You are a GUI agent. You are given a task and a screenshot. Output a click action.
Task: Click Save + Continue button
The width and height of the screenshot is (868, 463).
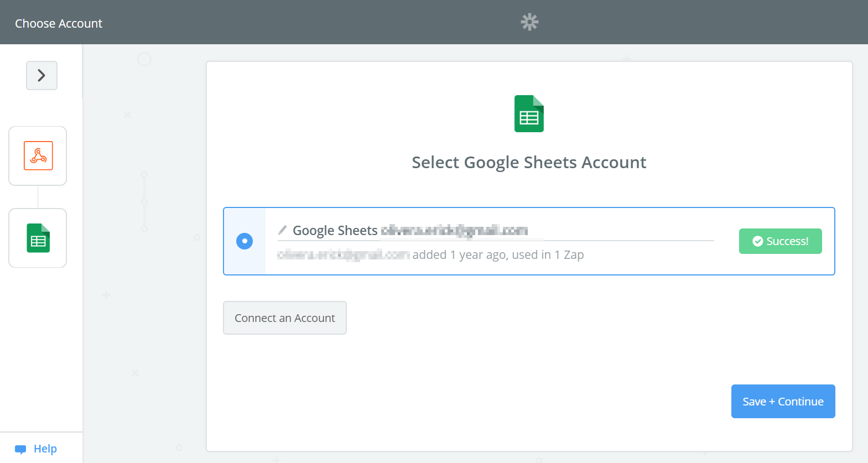click(783, 402)
